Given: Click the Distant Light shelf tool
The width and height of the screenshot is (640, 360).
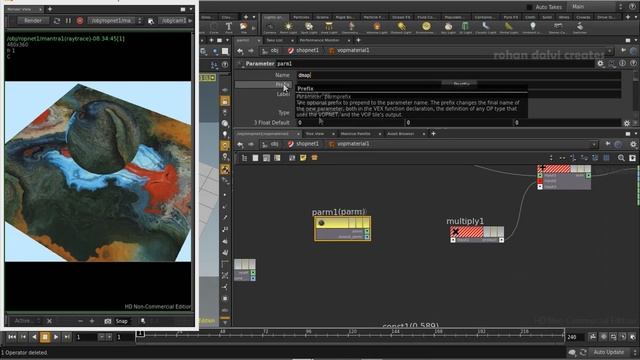Looking at the screenshot, I should 401,28.
